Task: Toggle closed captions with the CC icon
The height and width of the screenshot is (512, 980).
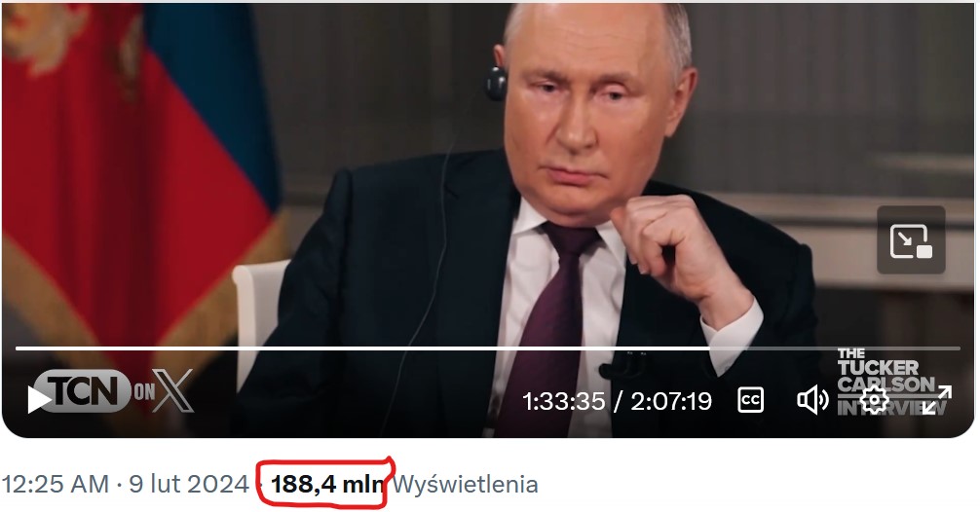Action: [x=750, y=400]
